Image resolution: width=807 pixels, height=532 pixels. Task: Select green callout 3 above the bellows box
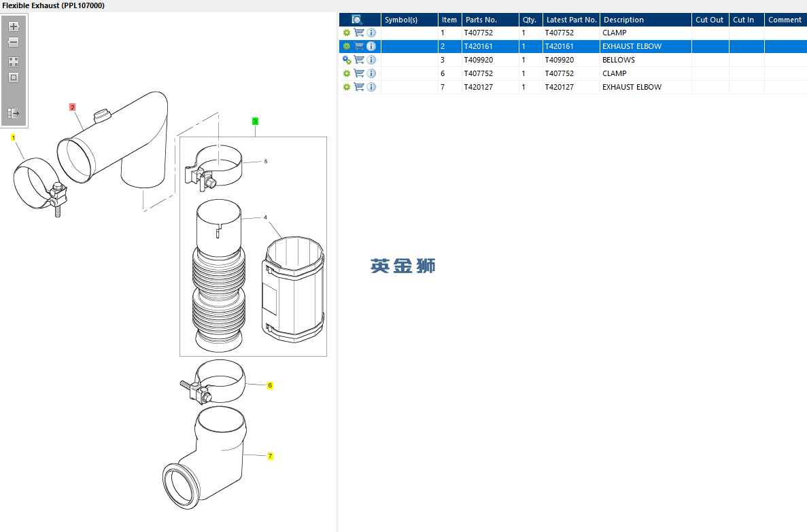point(255,122)
